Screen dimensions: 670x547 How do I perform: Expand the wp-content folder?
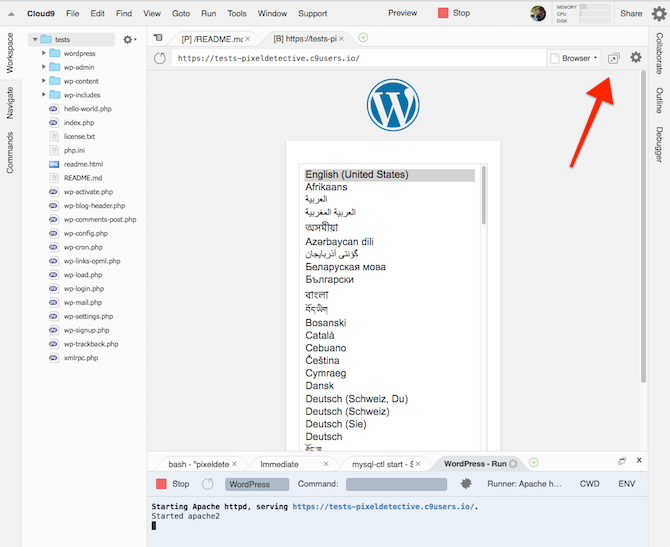tap(44, 80)
